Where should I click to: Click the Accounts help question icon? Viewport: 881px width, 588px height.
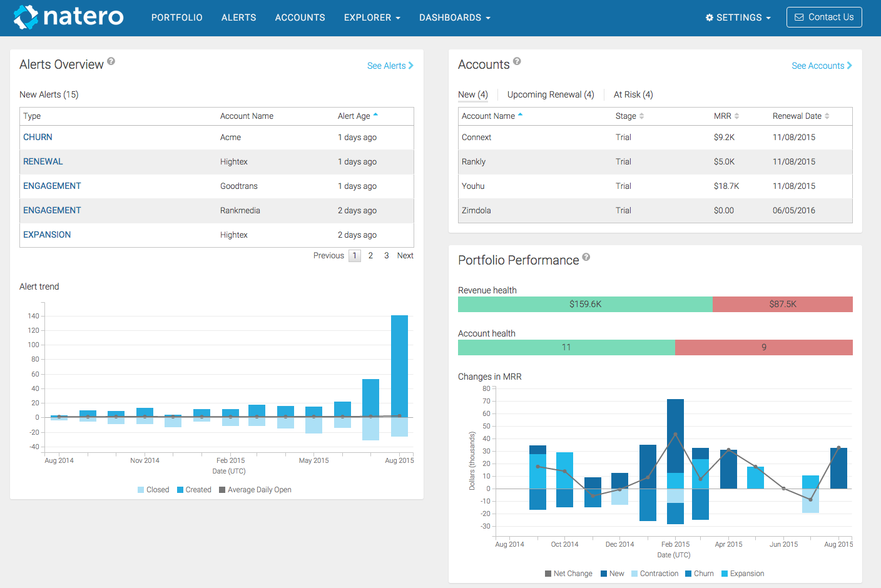pyautogui.click(x=517, y=61)
